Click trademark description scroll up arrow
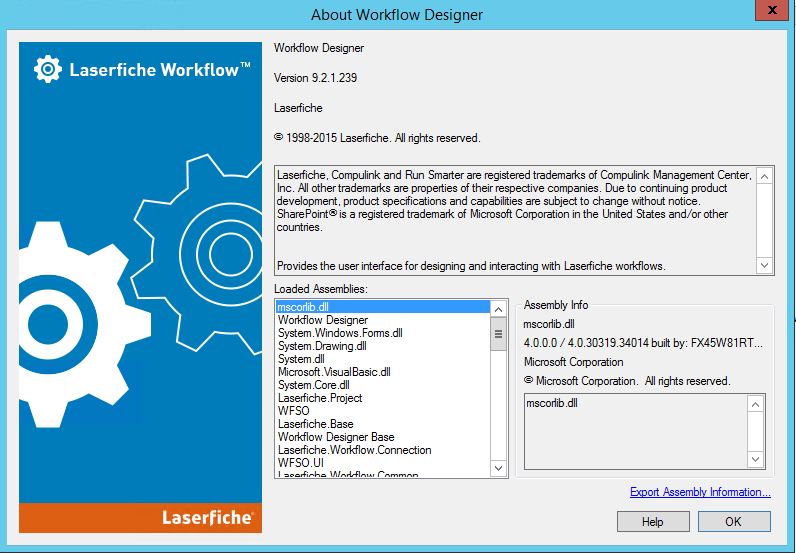The width and height of the screenshot is (796, 553). point(765,176)
